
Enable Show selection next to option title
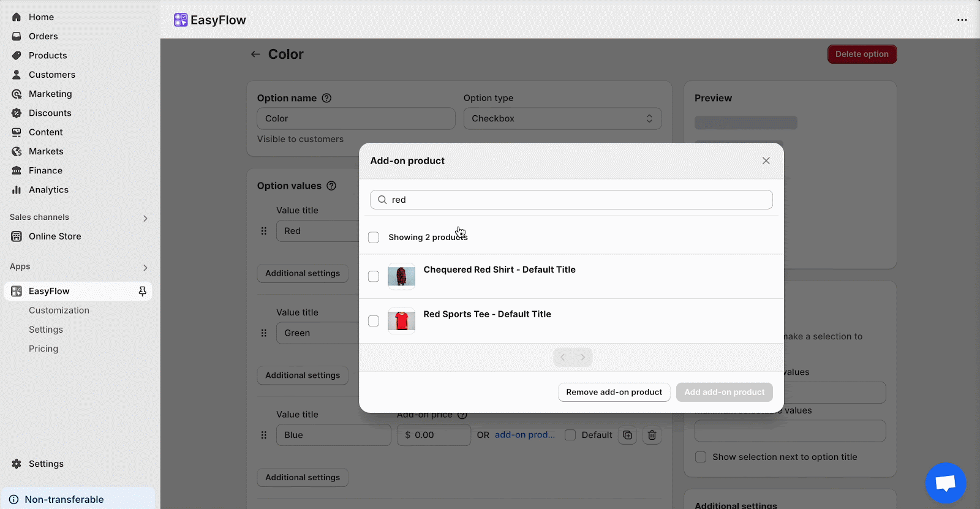(x=701, y=457)
